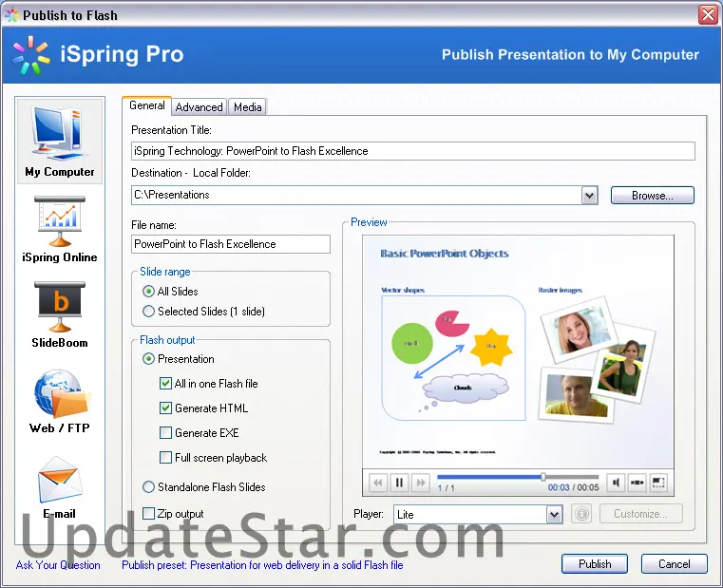Pause the preview playback
This screenshot has width=723, height=588.
click(399, 483)
